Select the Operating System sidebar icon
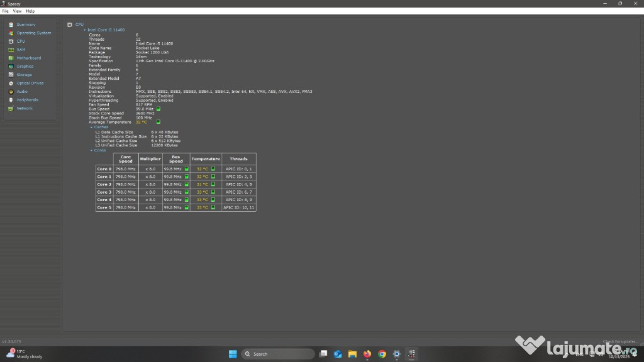The image size is (644, 362). click(x=11, y=33)
